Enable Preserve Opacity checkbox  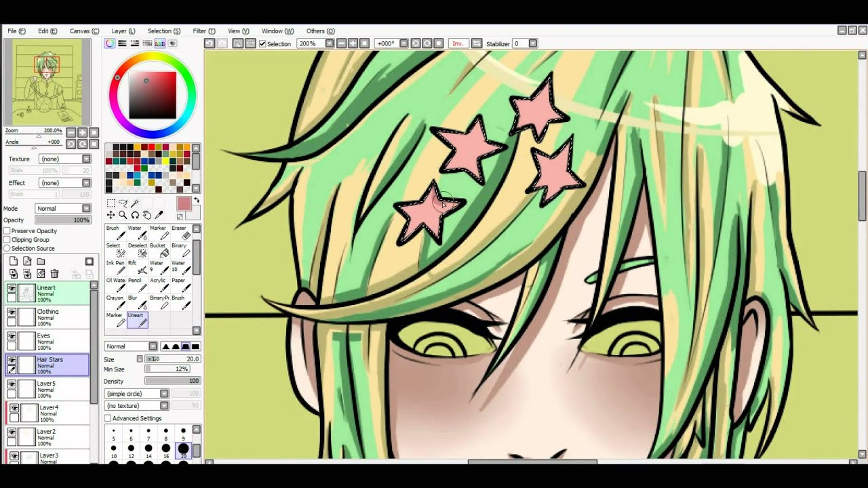click(7, 231)
